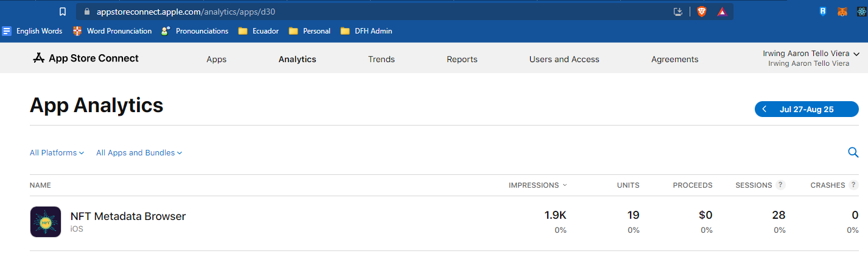Select the Analytics navigation item
The width and height of the screenshot is (868, 259).
(298, 59)
